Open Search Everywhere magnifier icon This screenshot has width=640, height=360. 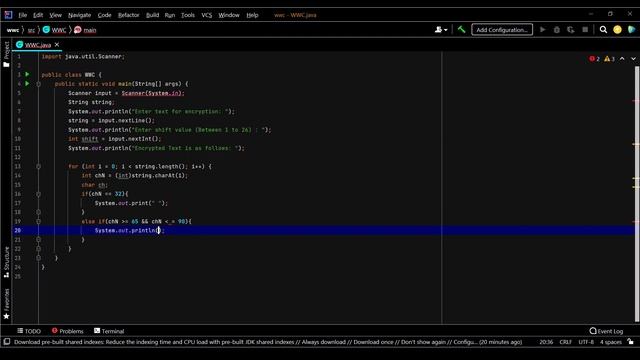point(603,29)
